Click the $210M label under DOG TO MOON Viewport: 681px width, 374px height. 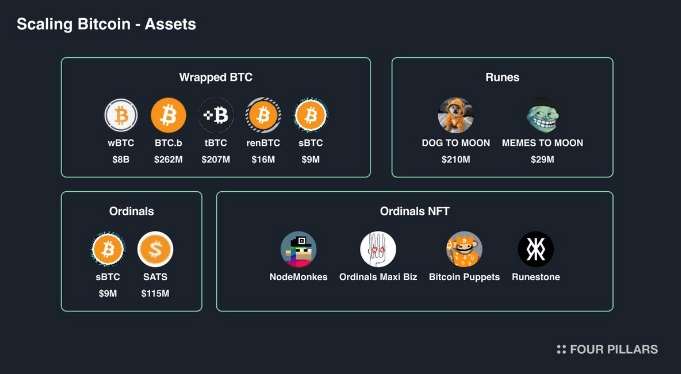pos(456,160)
